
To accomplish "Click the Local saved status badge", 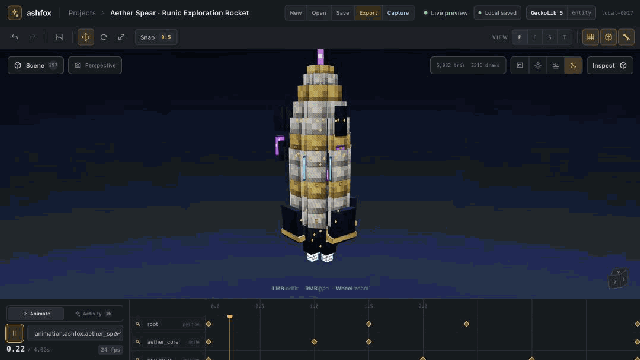I will pyautogui.click(x=497, y=13).
